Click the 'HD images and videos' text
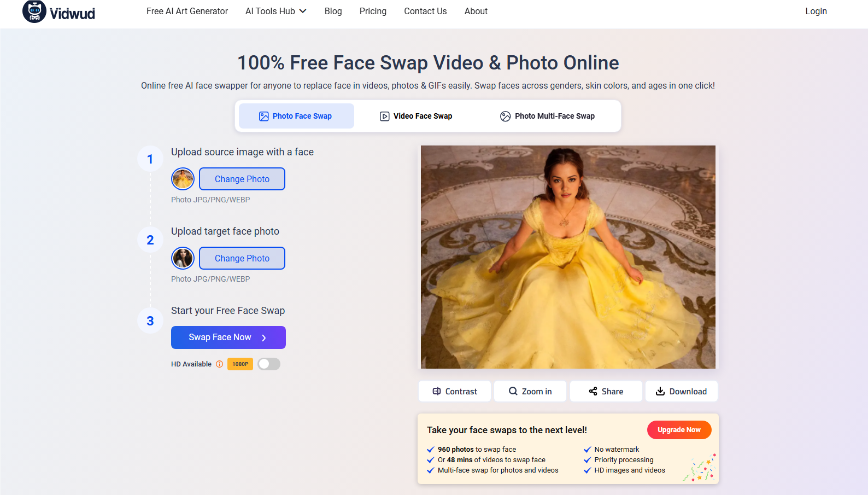This screenshot has height=495, width=868. (x=630, y=470)
